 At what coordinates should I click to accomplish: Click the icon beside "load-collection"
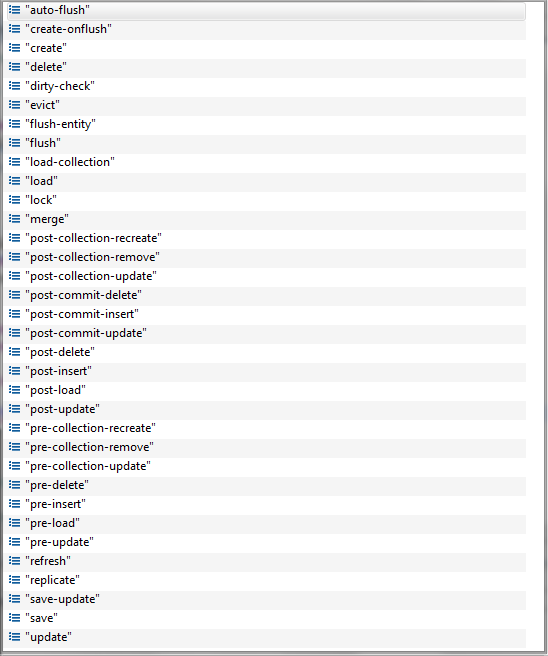pos(15,162)
